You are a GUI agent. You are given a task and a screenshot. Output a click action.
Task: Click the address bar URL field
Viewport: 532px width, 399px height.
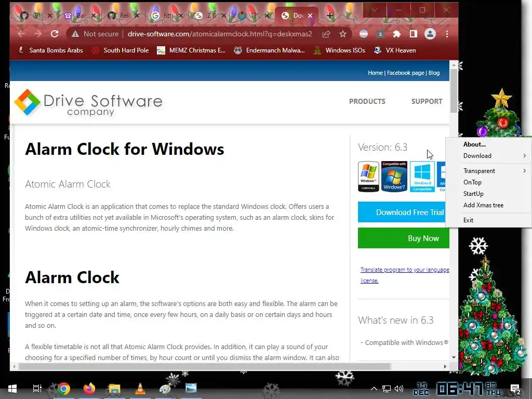220,34
